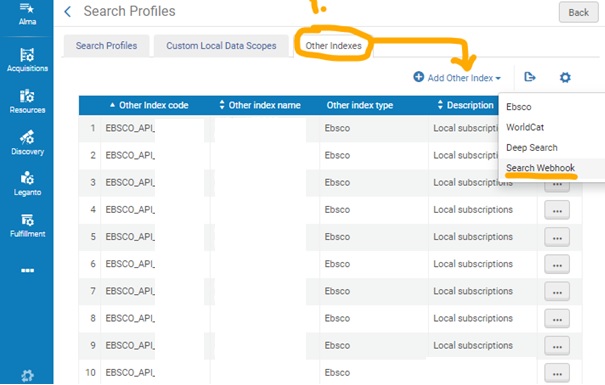Switch to Search Profiles tab
This screenshot has height=385, width=605.
tap(106, 46)
